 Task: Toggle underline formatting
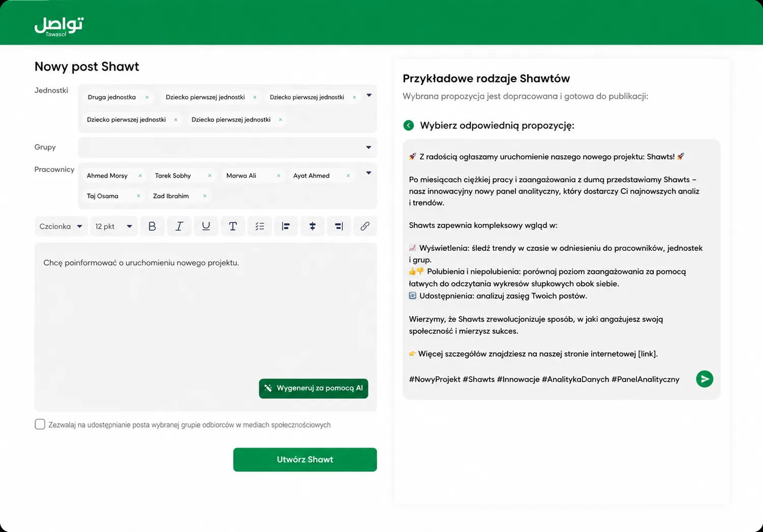click(206, 226)
